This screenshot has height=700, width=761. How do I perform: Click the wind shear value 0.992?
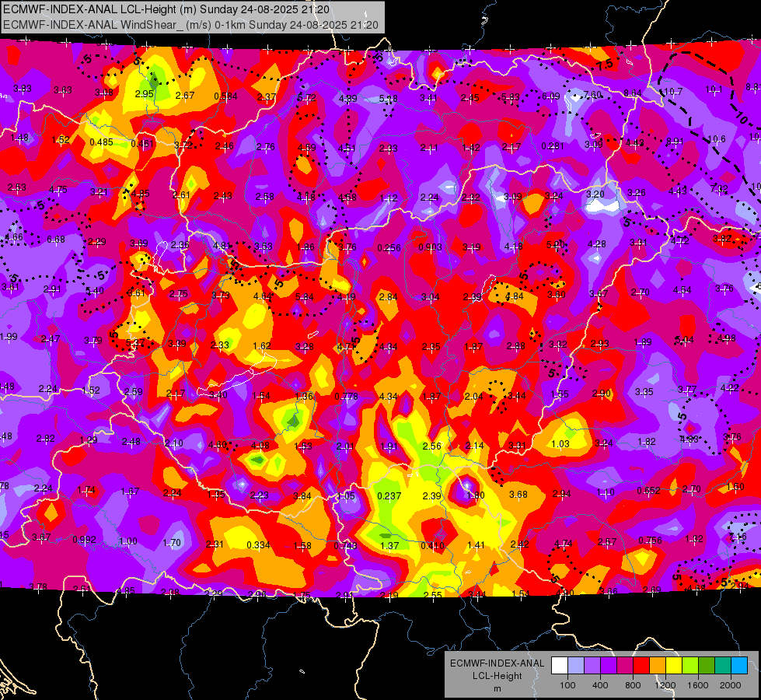(x=85, y=539)
